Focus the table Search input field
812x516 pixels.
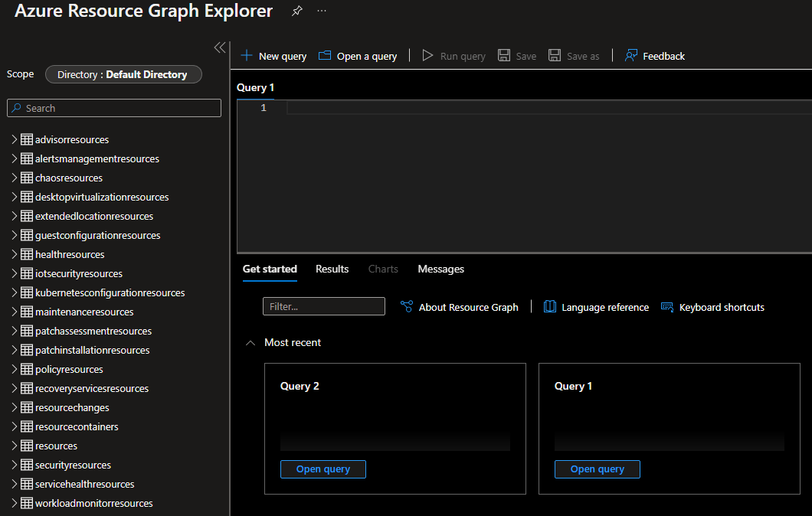[x=114, y=108]
